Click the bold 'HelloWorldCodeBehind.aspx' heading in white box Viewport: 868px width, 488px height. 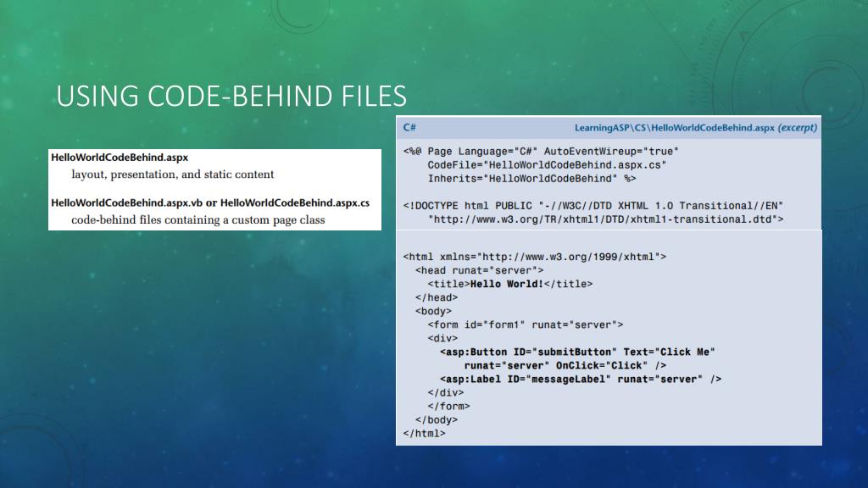tap(120, 158)
